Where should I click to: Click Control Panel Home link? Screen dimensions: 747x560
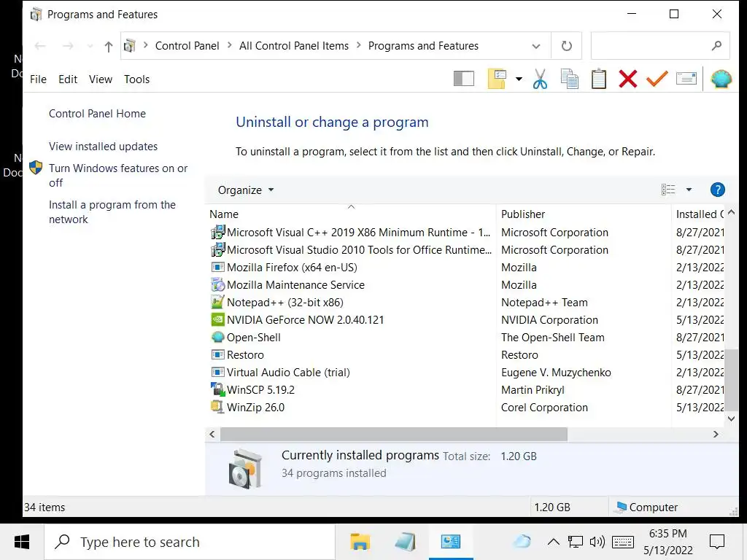point(97,113)
